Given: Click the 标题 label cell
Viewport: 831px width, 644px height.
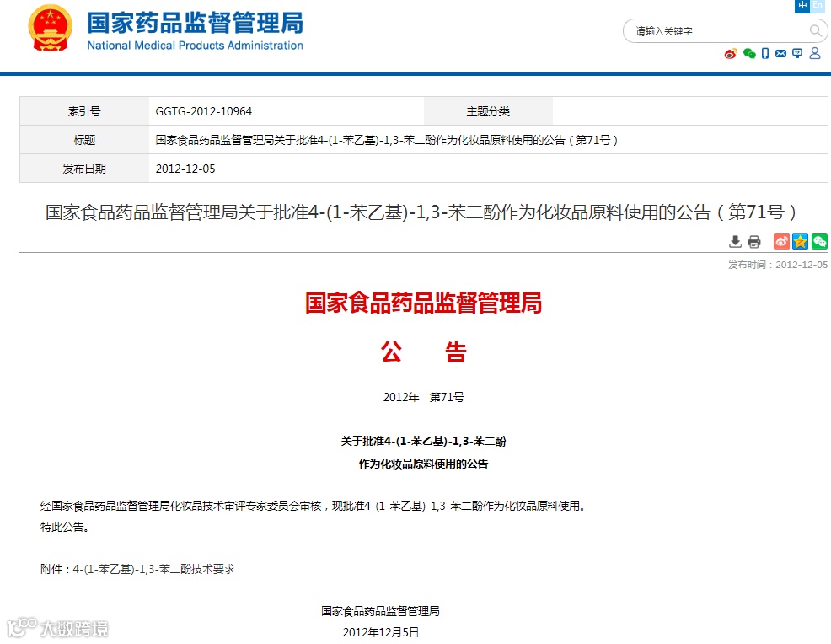Looking at the screenshot, I should click(x=84, y=140).
